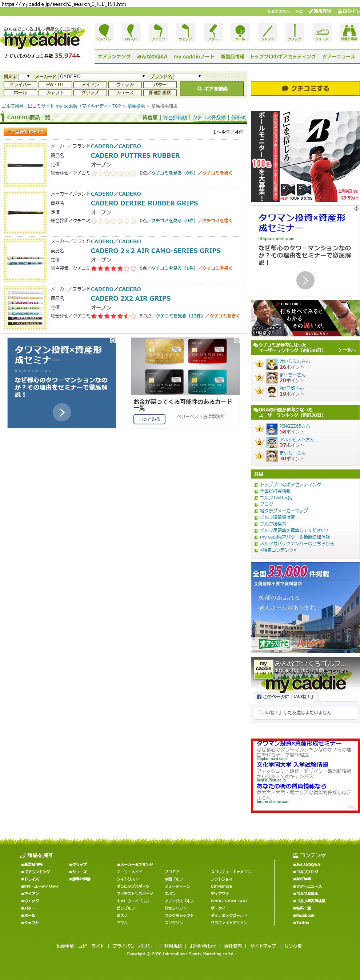360x980 pixels.
Task: Open the Grip (グリップ) category icon
Action: coord(295,32)
